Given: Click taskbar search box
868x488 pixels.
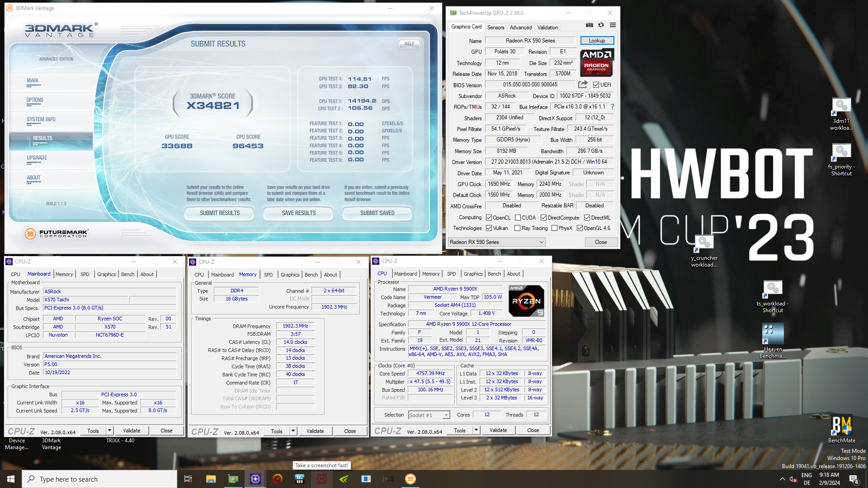Looking at the screenshot, I should coord(99,479).
